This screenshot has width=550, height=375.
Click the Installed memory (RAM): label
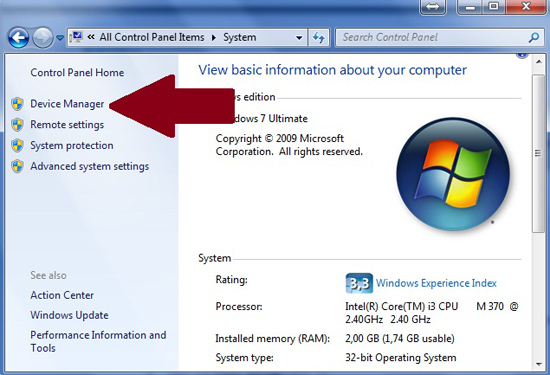[273, 339]
